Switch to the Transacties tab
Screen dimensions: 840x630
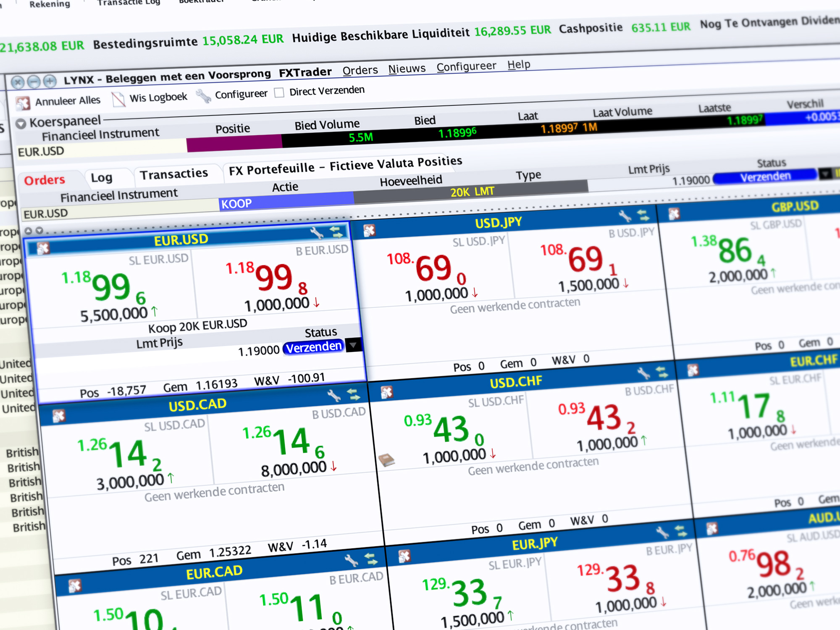pos(174,174)
